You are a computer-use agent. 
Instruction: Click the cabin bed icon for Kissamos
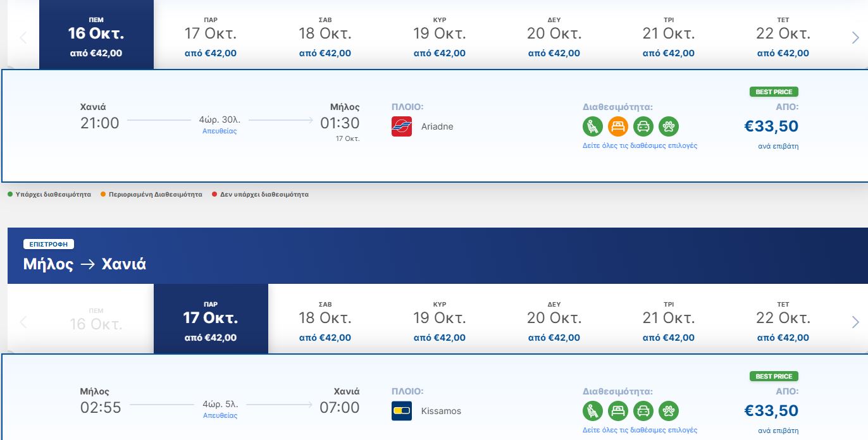(617, 411)
